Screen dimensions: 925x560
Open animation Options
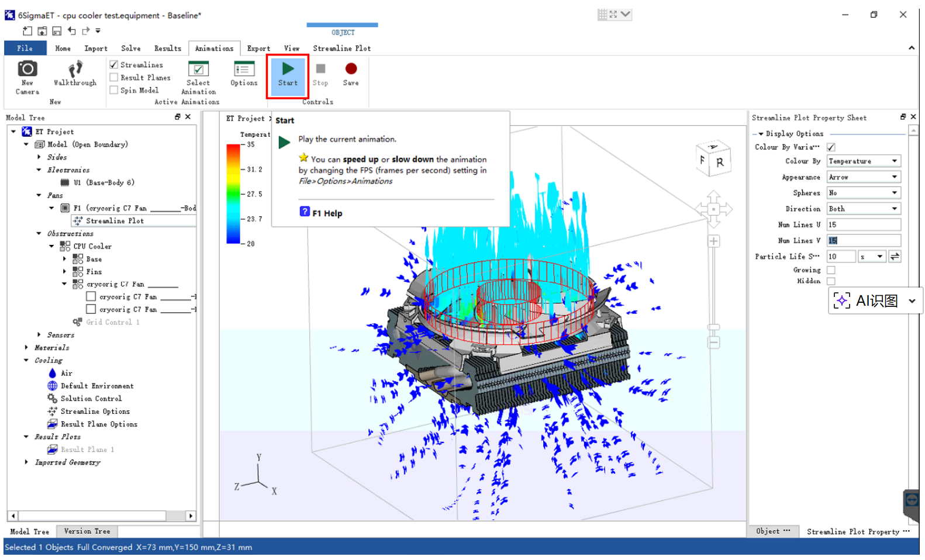click(x=244, y=70)
